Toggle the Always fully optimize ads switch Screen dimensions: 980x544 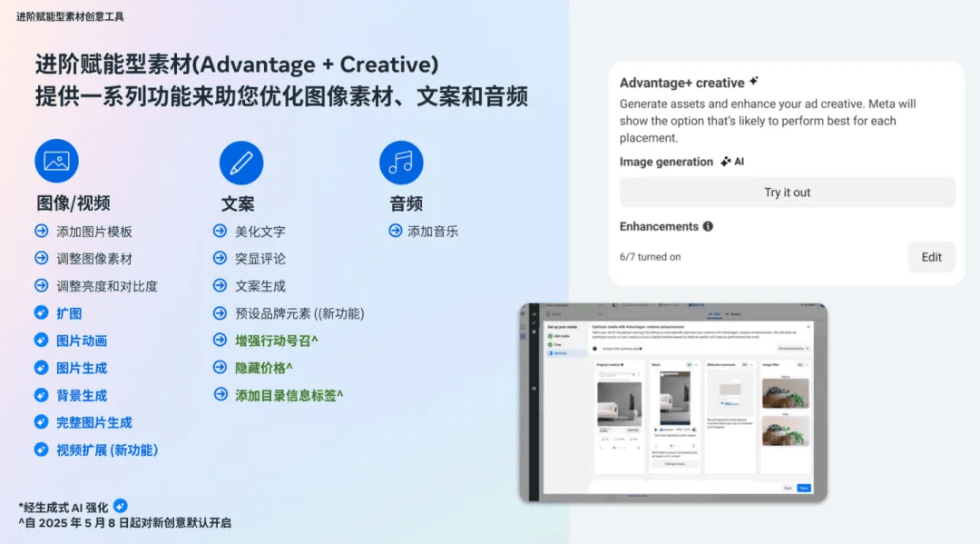coord(596,348)
